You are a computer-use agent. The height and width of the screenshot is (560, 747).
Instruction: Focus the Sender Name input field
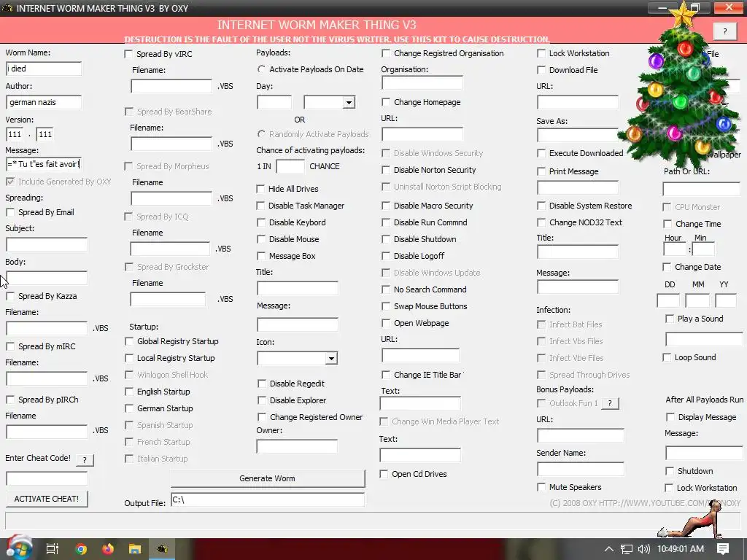[580, 469]
